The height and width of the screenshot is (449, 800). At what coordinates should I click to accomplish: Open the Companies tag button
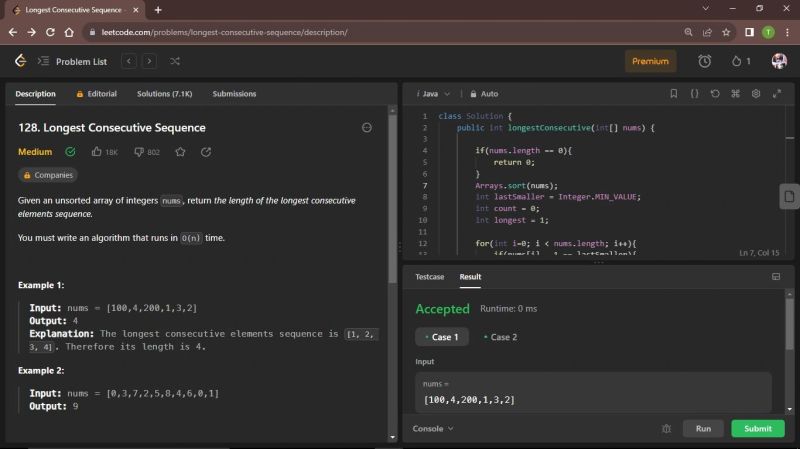click(48, 175)
